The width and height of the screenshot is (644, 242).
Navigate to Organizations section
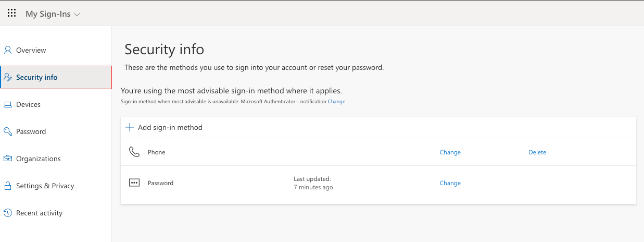(x=38, y=159)
